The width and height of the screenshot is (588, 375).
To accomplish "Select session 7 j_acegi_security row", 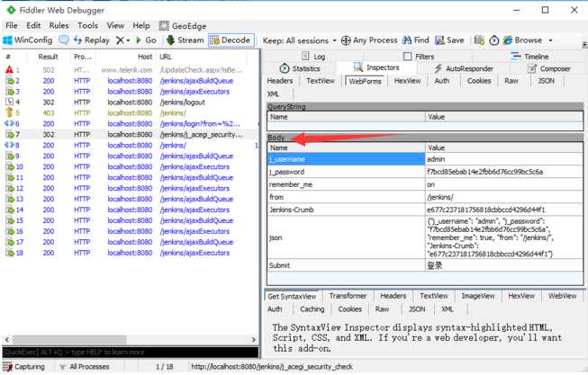I will [130, 135].
